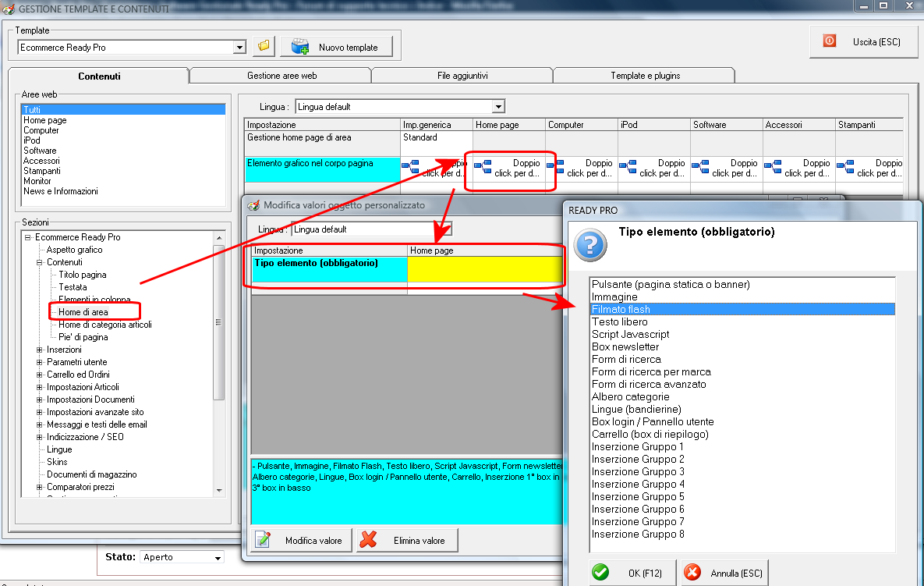Screen dimensions: 924x586
Task: Click the yellow Home page value cell
Action: 485,269
